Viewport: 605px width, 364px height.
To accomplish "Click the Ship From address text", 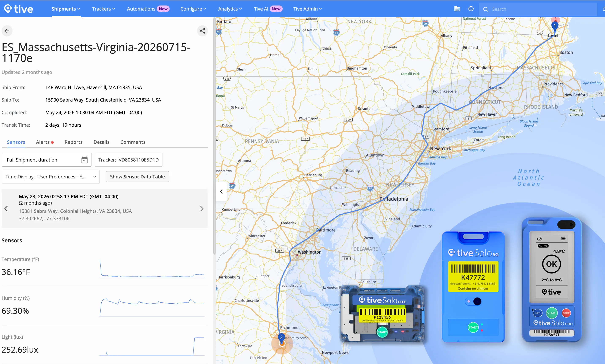I will pos(93,88).
